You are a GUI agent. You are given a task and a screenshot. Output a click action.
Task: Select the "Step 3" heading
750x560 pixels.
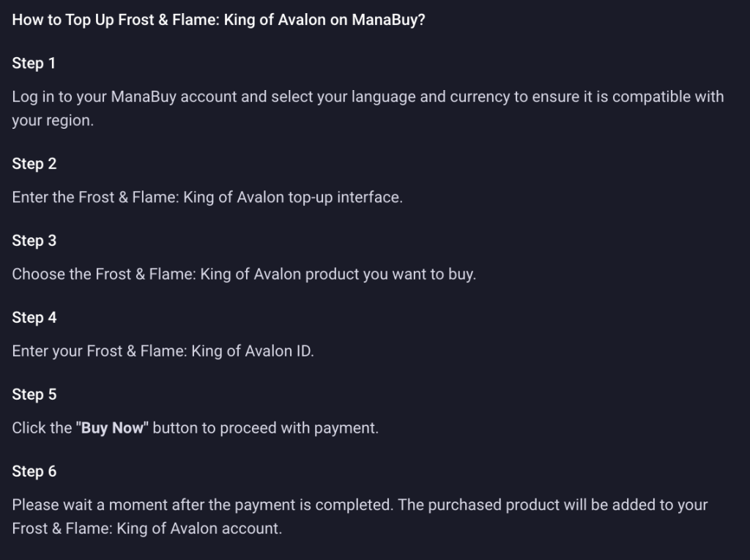pyautogui.click(x=34, y=241)
